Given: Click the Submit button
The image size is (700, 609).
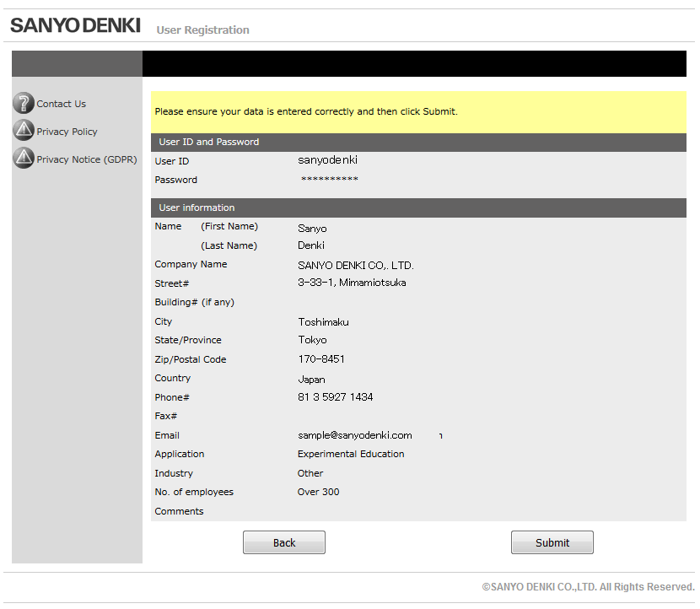Looking at the screenshot, I should (x=552, y=542).
